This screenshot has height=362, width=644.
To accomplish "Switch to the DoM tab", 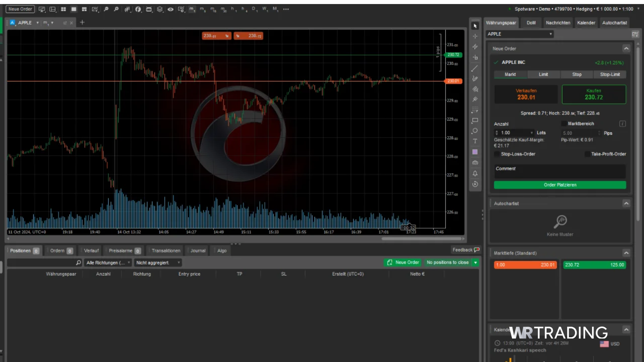I will coord(531,23).
